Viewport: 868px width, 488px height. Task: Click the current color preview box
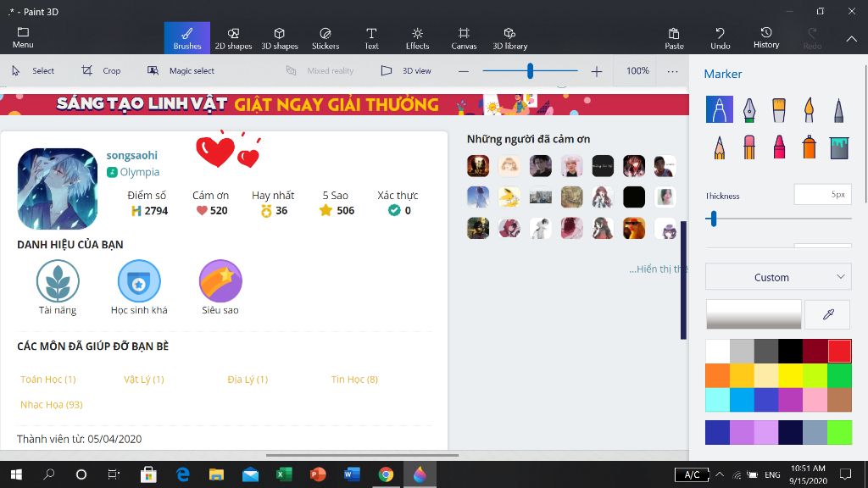754,314
